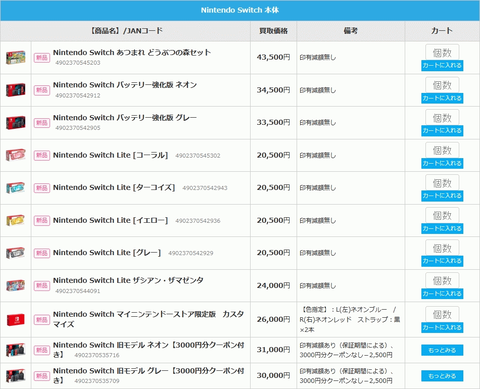
Task: Focus 個数 field for Lite コーラル
Action: [x=442, y=150]
